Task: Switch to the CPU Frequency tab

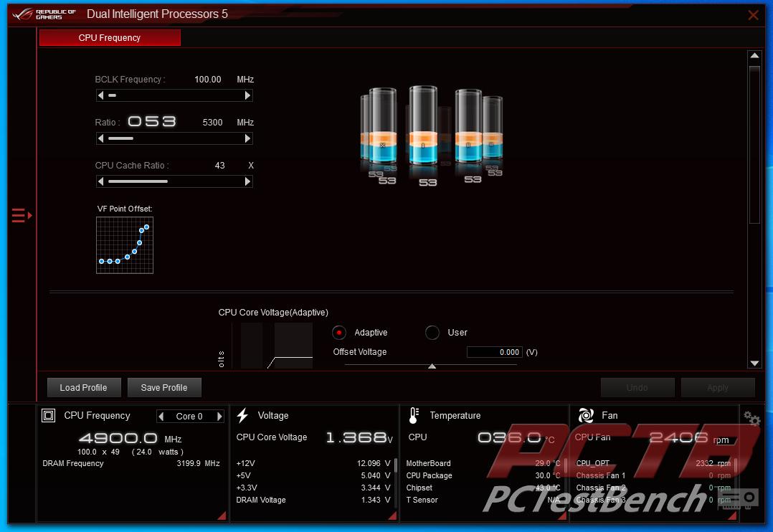Action: (110, 38)
